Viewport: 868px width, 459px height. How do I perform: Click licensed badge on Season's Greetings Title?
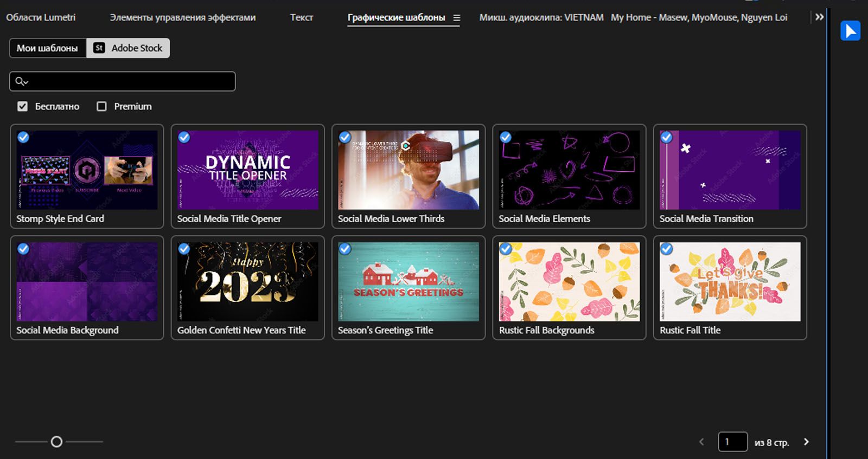(x=344, y=249)
